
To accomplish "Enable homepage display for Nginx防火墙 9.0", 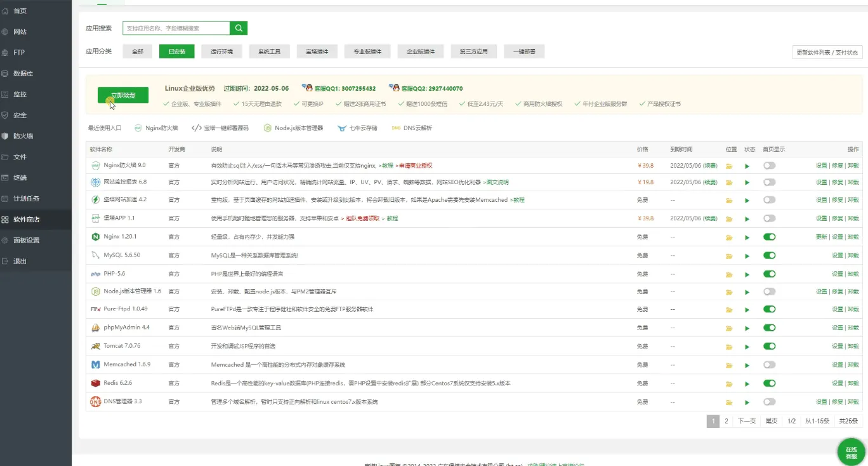I will tap(770, 165).
